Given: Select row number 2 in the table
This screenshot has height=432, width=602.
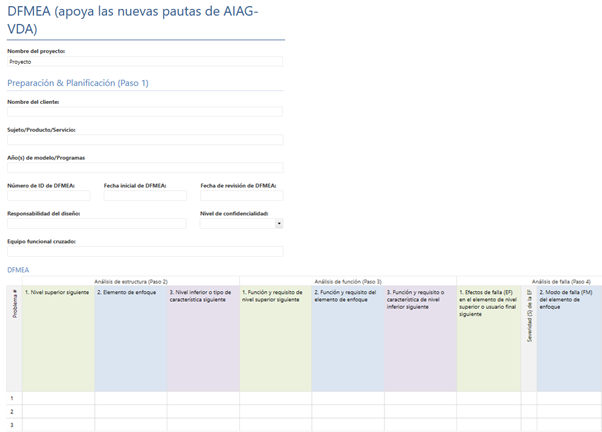Looking at the screenshot, I should click(x=12, y=411).
